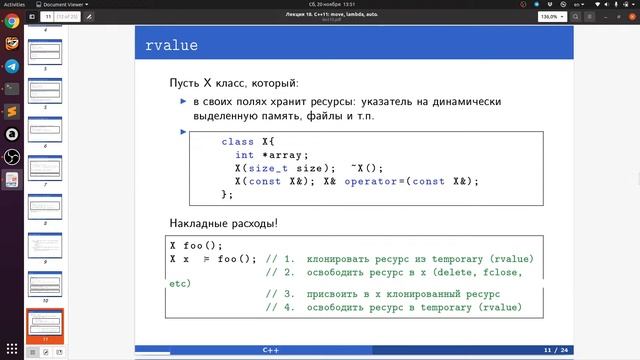Click Activities in the top bar
This screenshot has height=360, width=640.
(x=14, y=4)
